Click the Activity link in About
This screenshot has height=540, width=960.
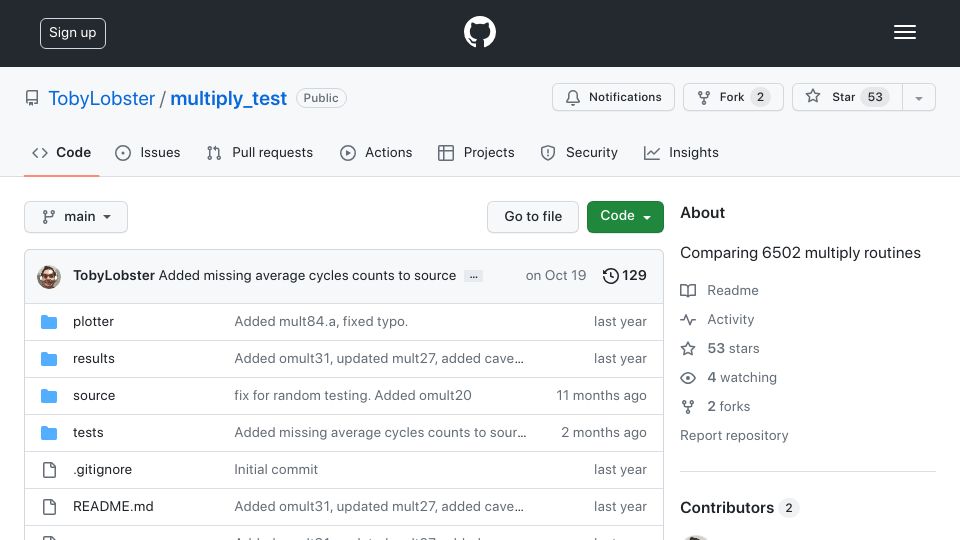(730, 320)
